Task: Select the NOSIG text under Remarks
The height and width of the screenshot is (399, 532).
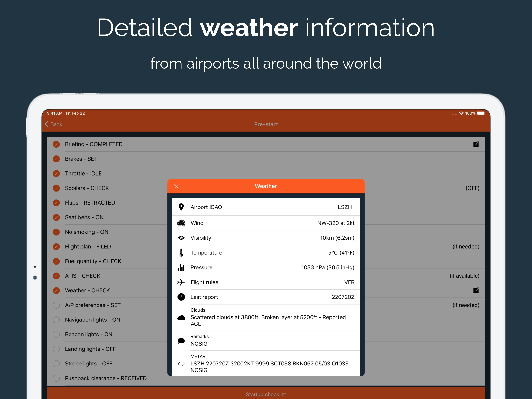Action: [199, 344]
